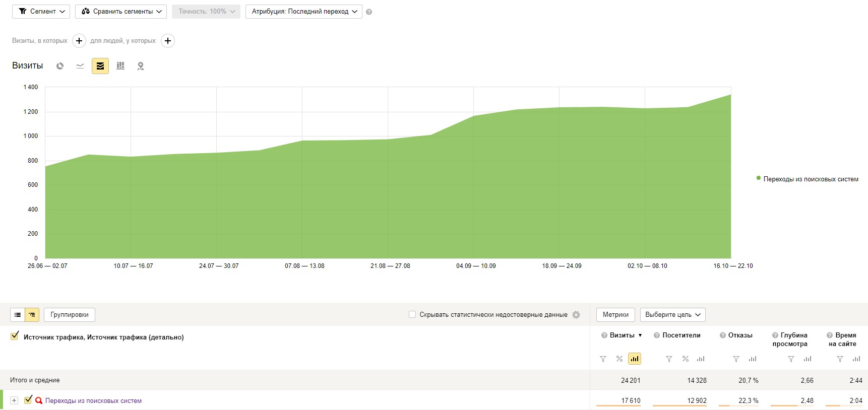Expand the Переходы из поисковых систем row

click(x=14, y=400)
